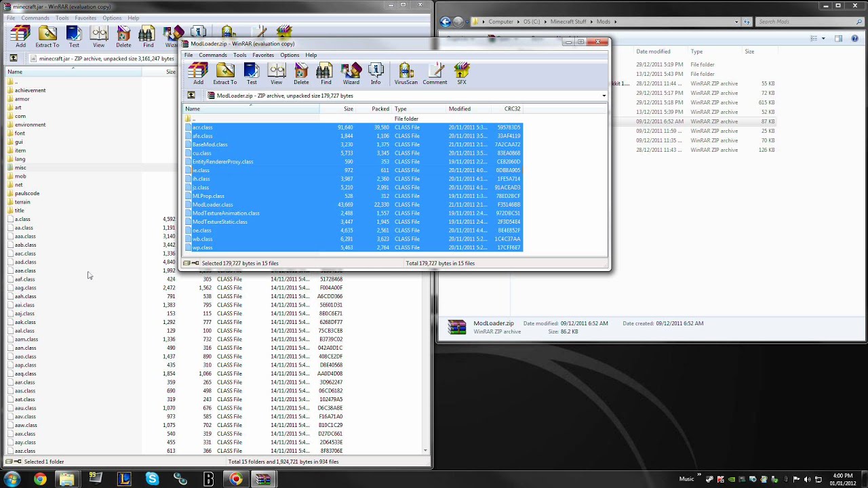Viewport: 868px width, 488px height.
Task: Open the Favorites menu in ModLoader.zip
Action: (263, 55)
